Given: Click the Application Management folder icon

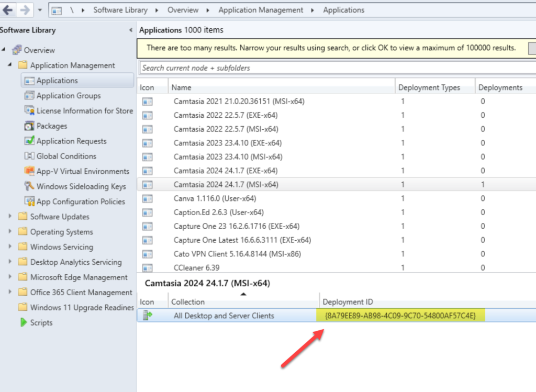Looking at the screenshot, I should [23, 65].
